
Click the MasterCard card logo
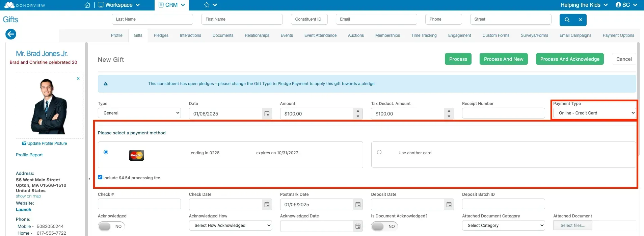tap(137, 155)
